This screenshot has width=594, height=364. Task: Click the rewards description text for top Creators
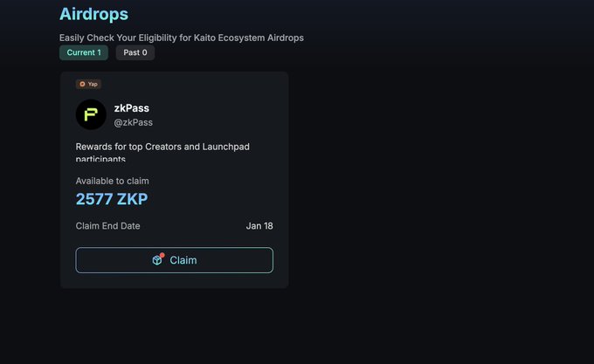coord(162,147)
